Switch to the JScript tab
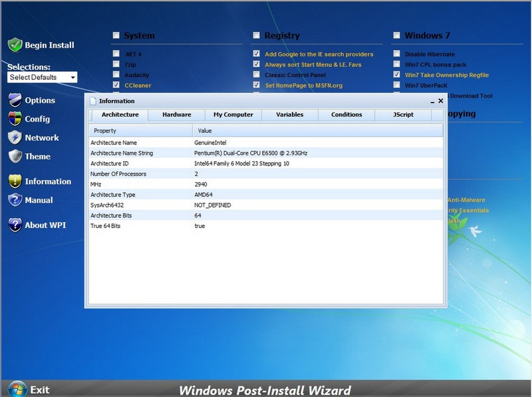Viewport: 532px width, 397px height. tap(403, 114)
